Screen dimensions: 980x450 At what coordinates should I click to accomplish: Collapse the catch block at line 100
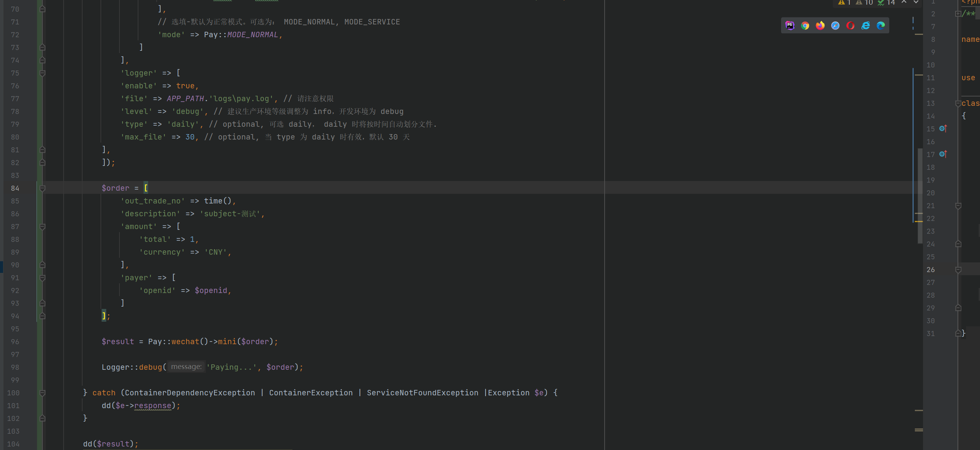(43, 393)
